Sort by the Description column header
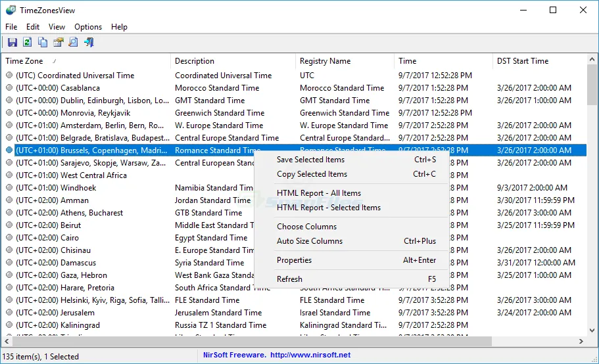The width and height of the screenshot is (599, 364). coord(233,61)
